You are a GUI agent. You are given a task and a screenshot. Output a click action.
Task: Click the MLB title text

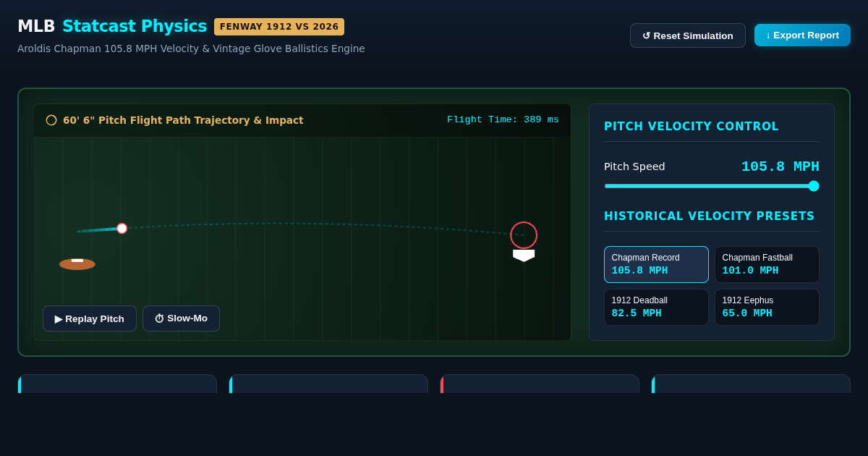(x=36, y=26)
